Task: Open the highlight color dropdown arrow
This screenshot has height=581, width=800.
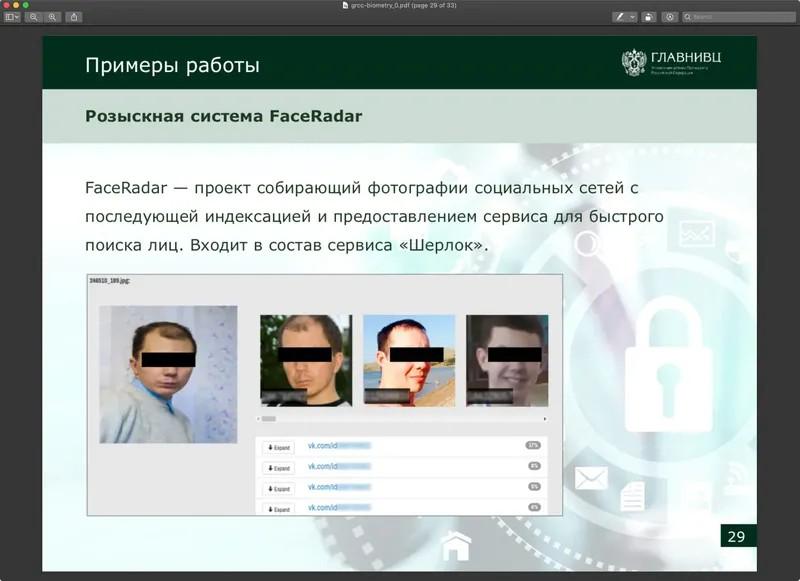Action: [633, 17]
